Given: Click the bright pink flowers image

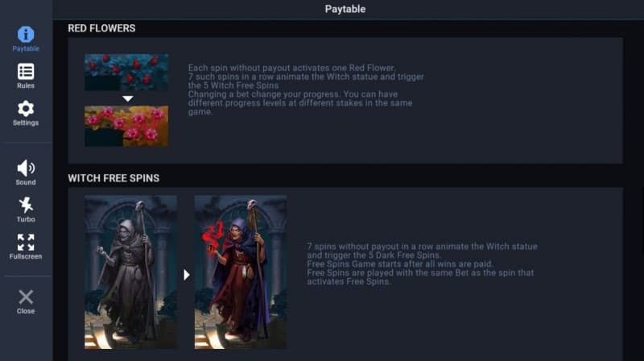Looking at the screenshot, I should (126, 126).
